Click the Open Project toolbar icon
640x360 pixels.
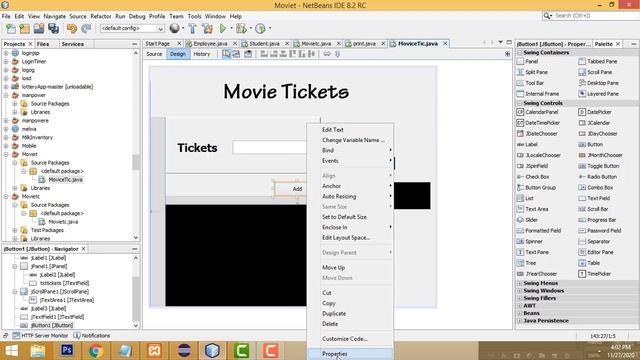(39, 29)
